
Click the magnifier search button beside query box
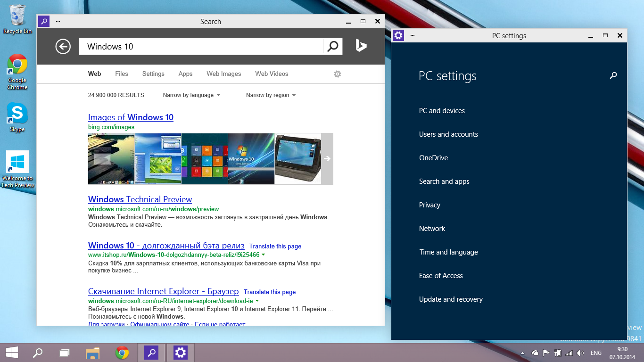coord(333,46)
